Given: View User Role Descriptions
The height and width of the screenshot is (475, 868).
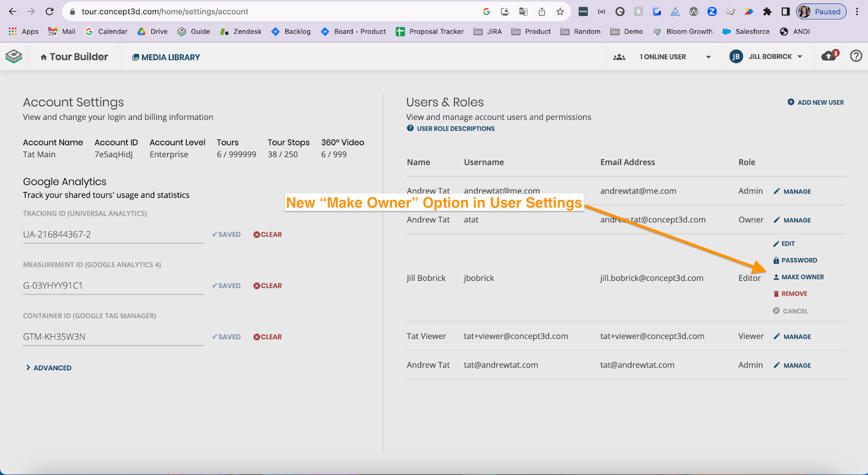Looking at the screenshot, I should pos(450,129).
